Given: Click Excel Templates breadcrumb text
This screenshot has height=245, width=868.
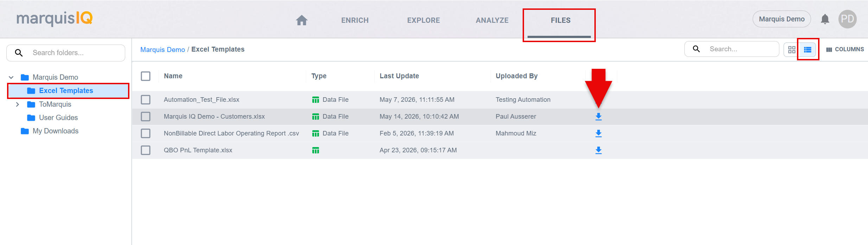Looking at the screenshot, I should (x=218, y=49).
